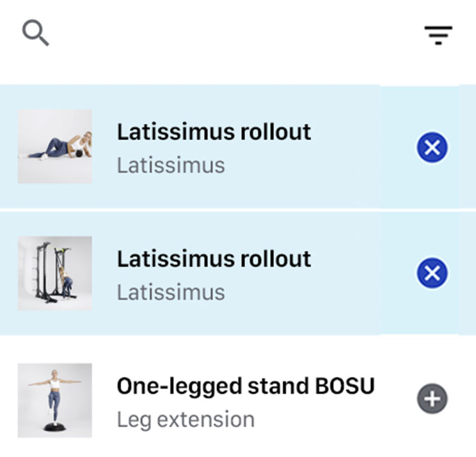Tap the three-line sort and filter icon
Image resolution: width=476 pixels, height=457 pixels.
438,34
